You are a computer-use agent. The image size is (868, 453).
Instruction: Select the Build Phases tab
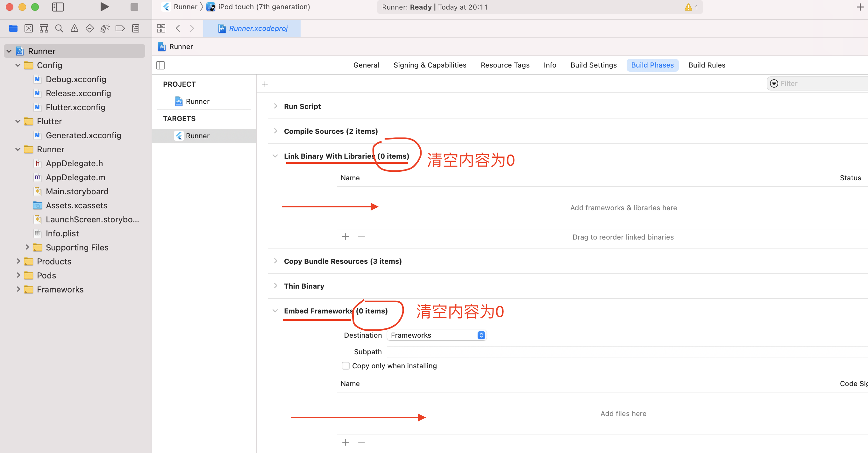tap(652, 65)
